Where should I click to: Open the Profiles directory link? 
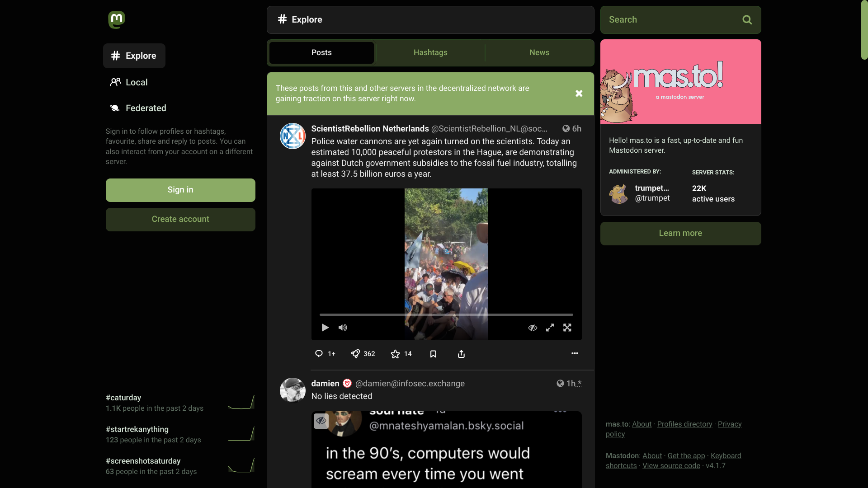click(x=684, y=424)
